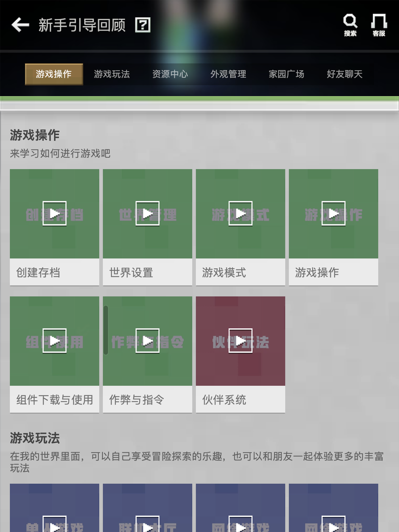Go back using the left arrow
399x532 pixels.
(x=20, y=25)
